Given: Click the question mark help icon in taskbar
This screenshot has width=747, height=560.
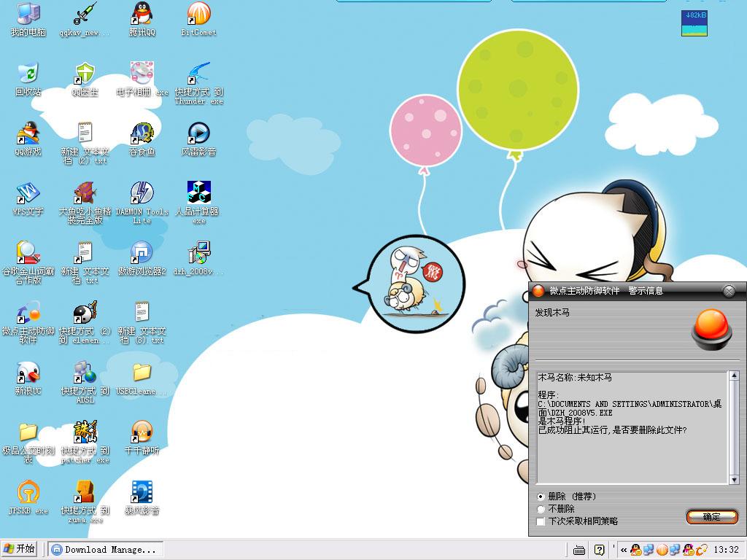Looking at the screenshot, I should point(600,550).
